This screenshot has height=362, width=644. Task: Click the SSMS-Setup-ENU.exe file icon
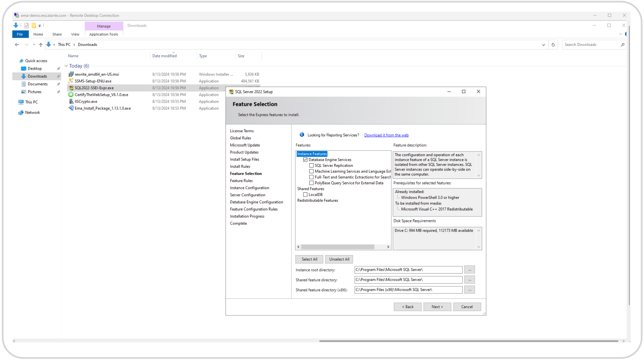71,81
